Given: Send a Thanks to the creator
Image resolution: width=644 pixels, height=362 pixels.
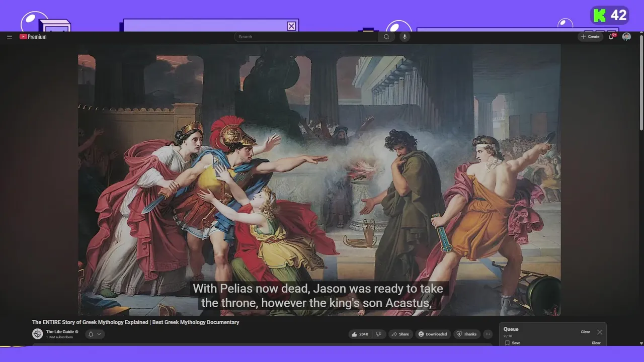Looking at the screenshot, I should click(x=466, y=334).
